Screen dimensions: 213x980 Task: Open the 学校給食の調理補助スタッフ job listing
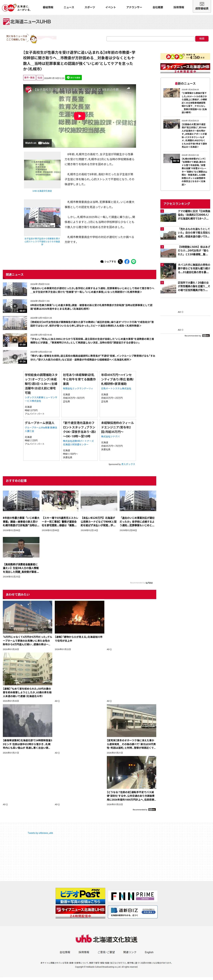41,394
